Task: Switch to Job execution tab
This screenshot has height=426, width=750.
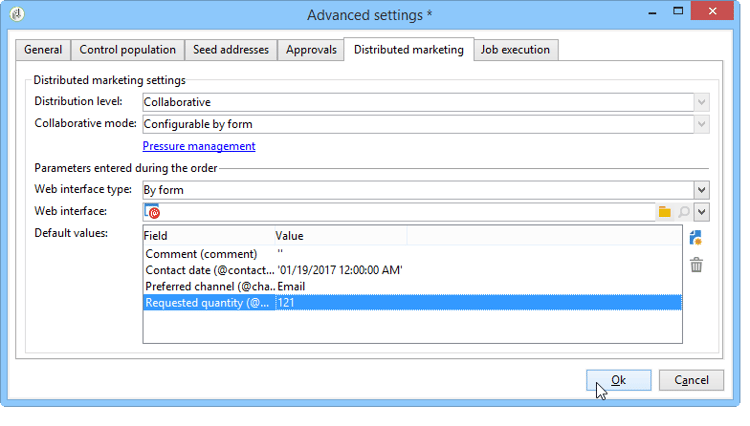Action: 515,50
